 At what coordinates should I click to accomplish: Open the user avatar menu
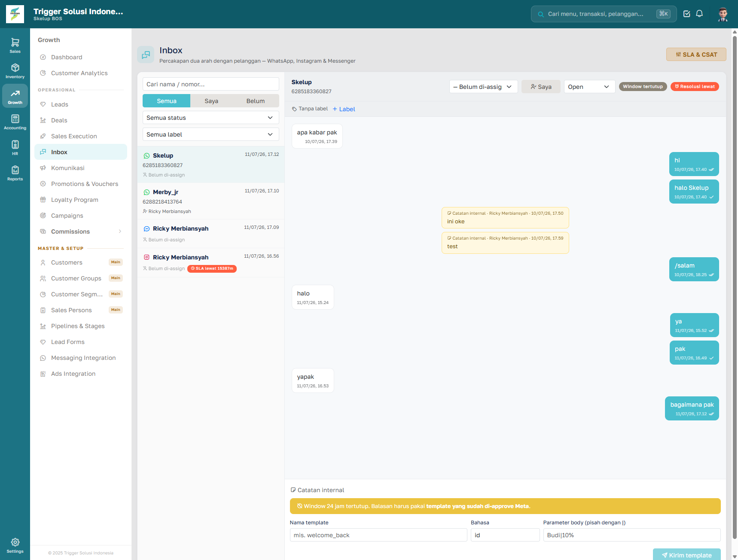pyautogui.click(x=723, y=14)
